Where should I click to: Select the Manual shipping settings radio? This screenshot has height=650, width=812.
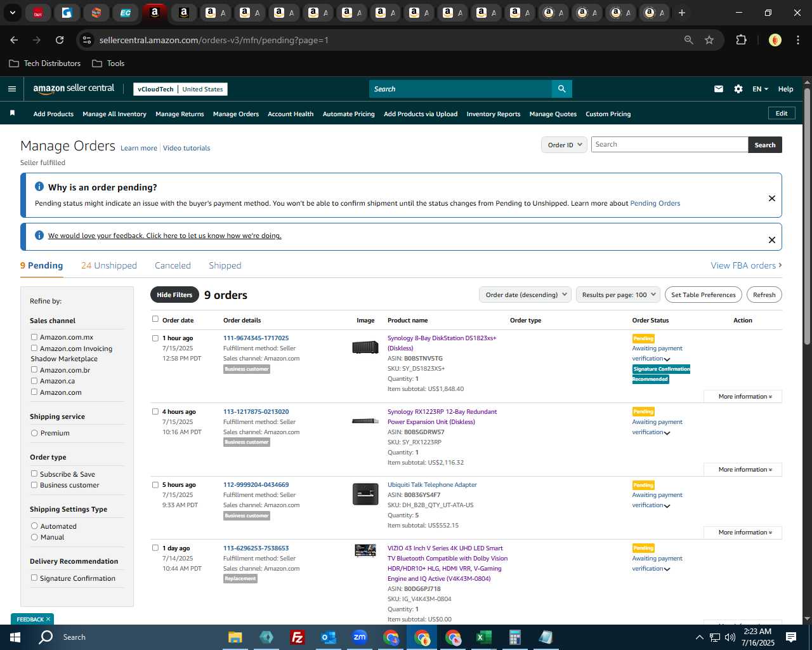coord(34,537)
